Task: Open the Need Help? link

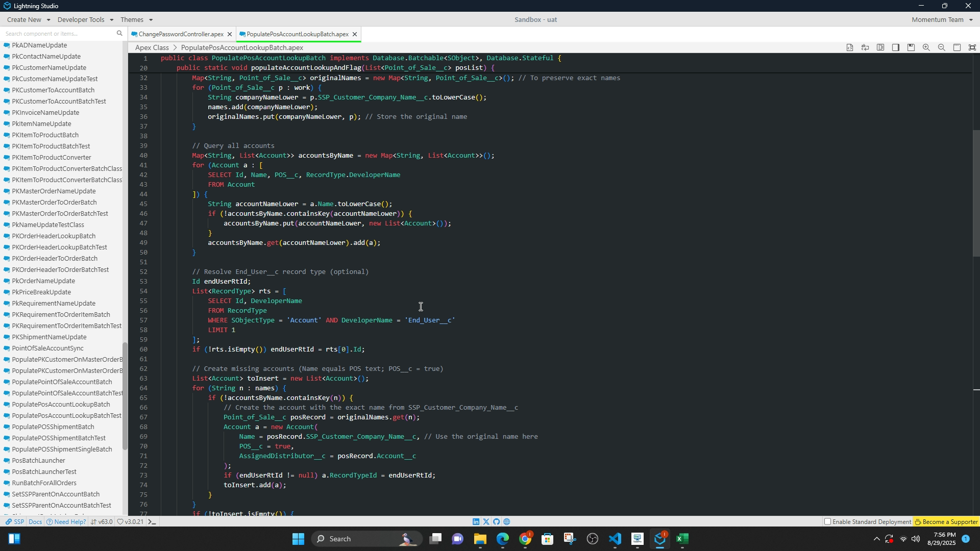Action: 66,522
